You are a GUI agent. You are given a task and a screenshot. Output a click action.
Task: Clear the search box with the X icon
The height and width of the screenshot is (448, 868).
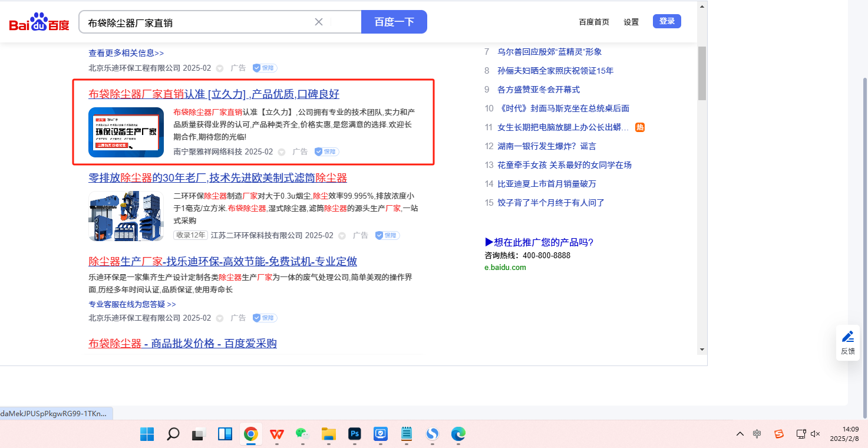[319, 22]
